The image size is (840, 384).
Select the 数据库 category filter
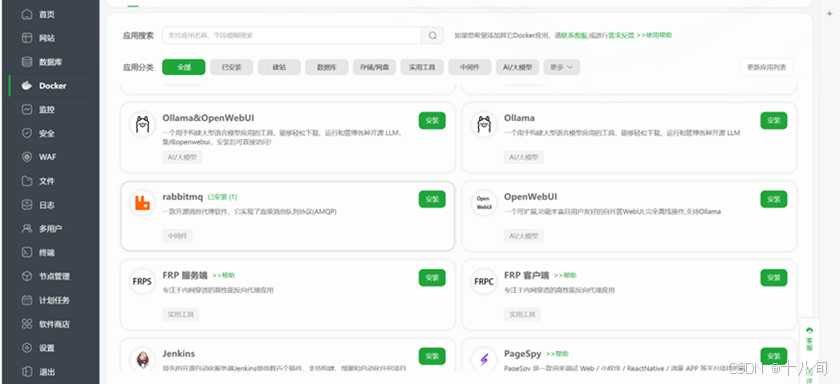(x=327, y=67)
